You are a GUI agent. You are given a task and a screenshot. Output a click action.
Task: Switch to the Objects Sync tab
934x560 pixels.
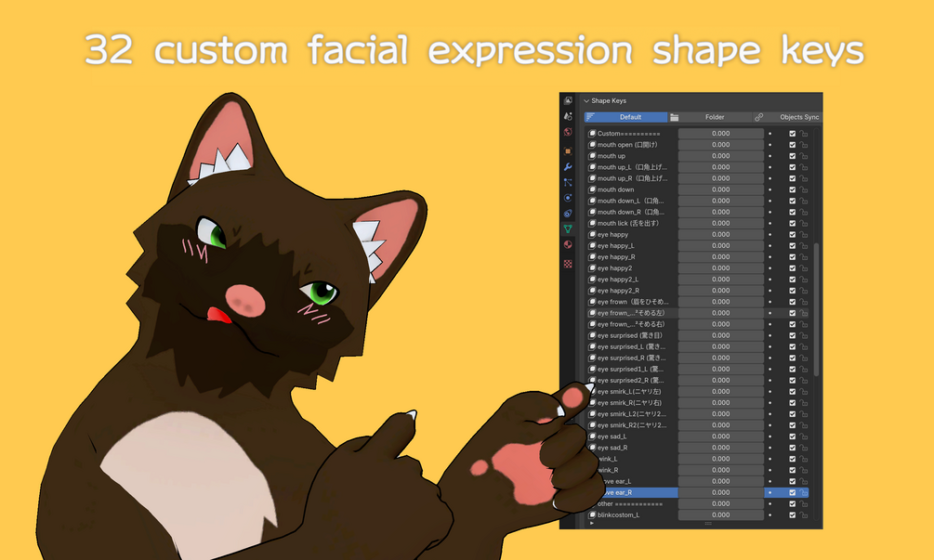tap(787, 117)
